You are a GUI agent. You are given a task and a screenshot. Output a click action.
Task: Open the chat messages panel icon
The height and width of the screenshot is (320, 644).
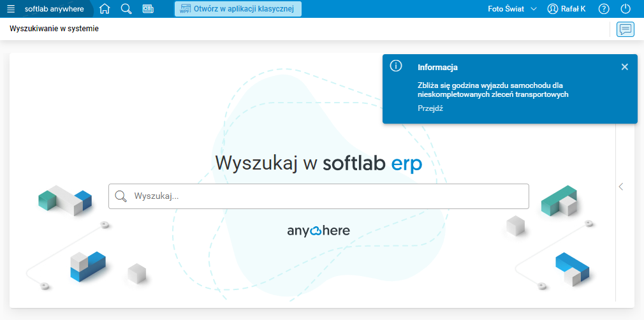pos(625,29)
